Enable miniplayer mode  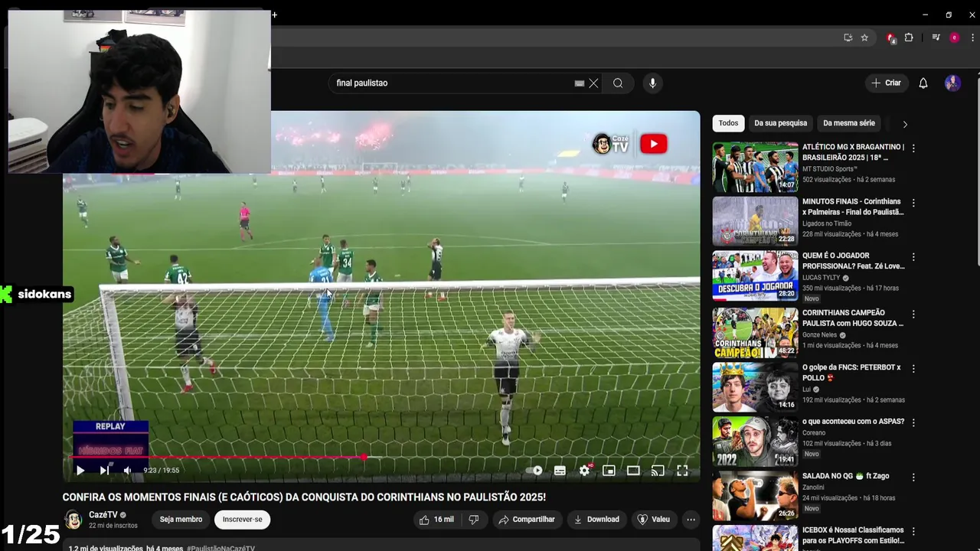click(609, 471)
